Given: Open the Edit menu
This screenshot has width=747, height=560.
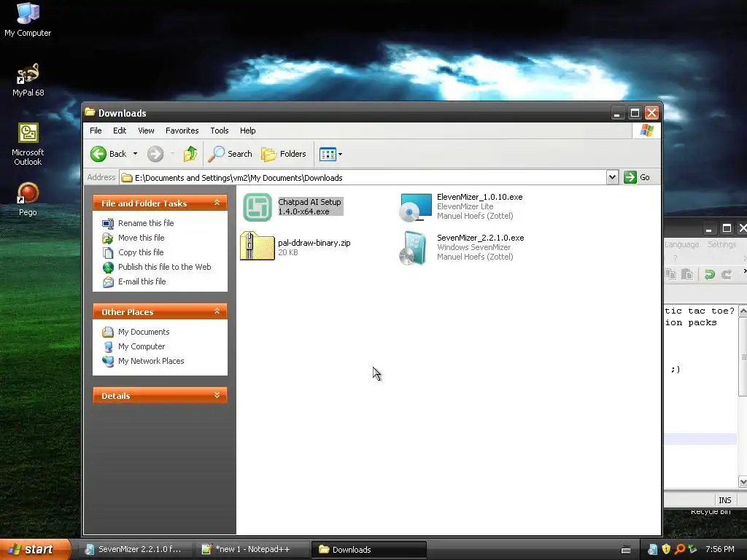Looking at the screenshot, I should click(x=120, y=131).
